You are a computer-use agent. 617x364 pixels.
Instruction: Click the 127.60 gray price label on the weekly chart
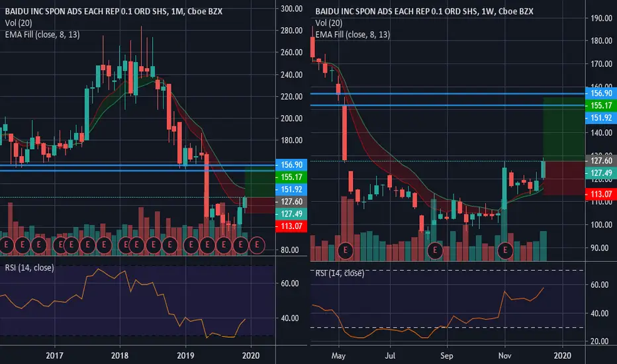click(601, 161)
